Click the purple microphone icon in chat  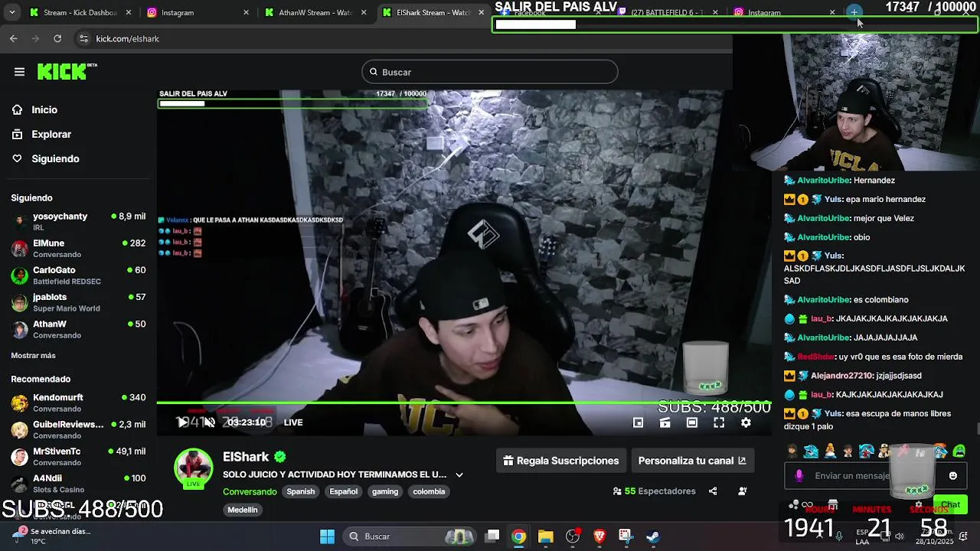(x=799, y=475)
